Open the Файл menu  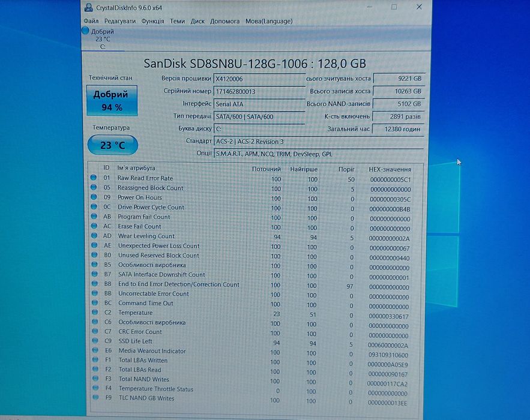pyautogui.click(x=91, y=21)
